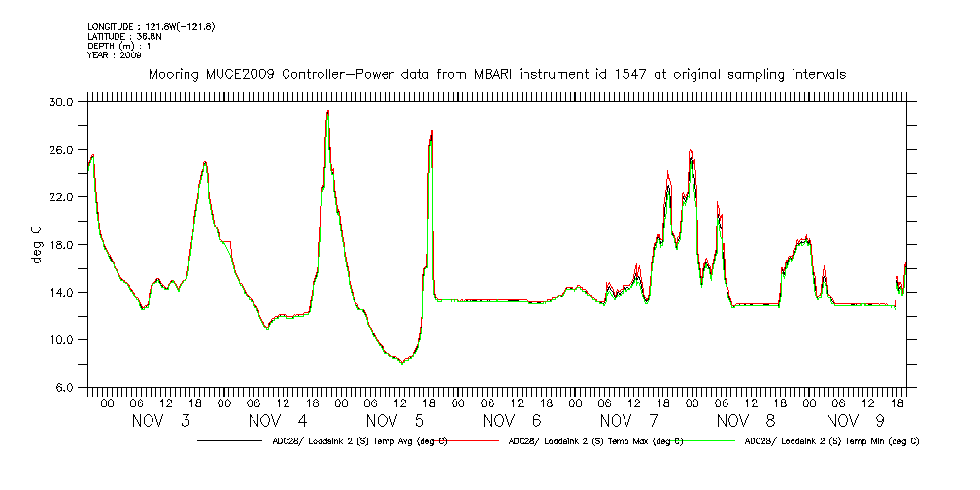Click the YEAR : 2009 text
The image size is (980, 490).
(115, 55)
